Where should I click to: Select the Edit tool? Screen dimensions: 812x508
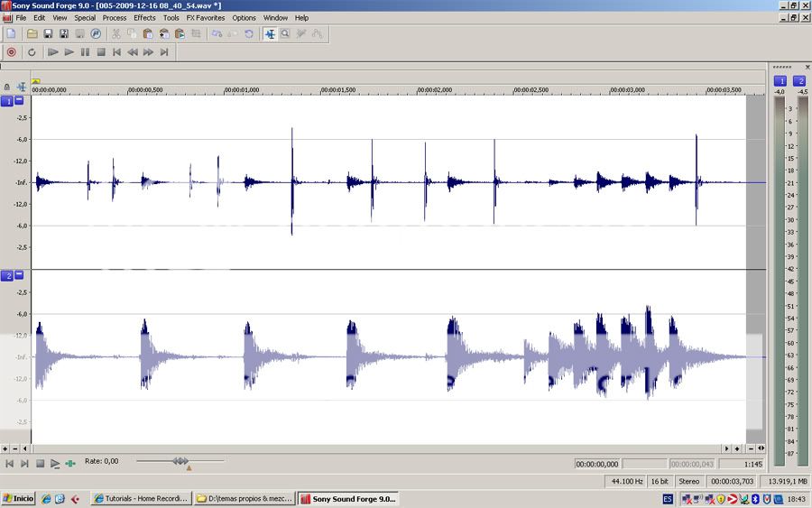270,33
